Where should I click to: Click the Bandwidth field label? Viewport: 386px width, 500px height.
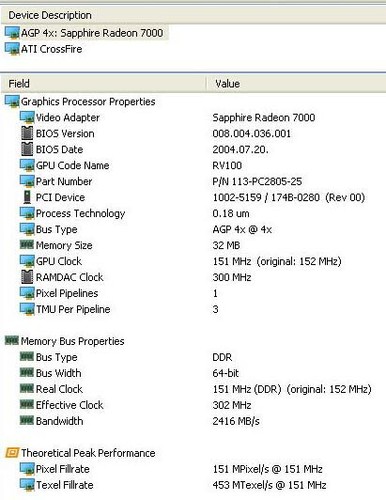(59, 421)
